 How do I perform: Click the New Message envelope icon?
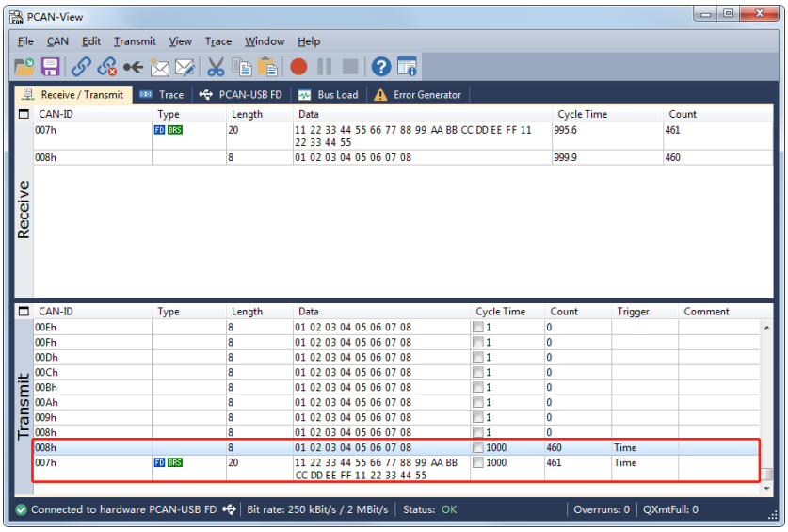click(160, 68)
